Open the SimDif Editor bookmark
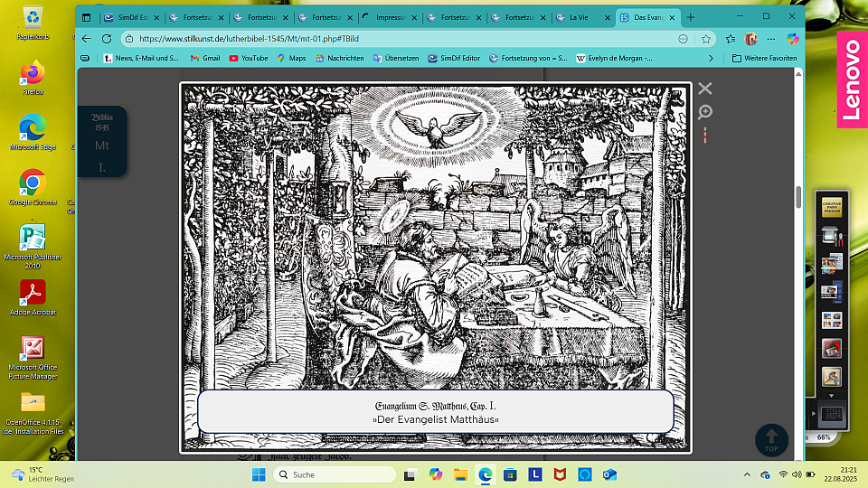 point(454,58)
